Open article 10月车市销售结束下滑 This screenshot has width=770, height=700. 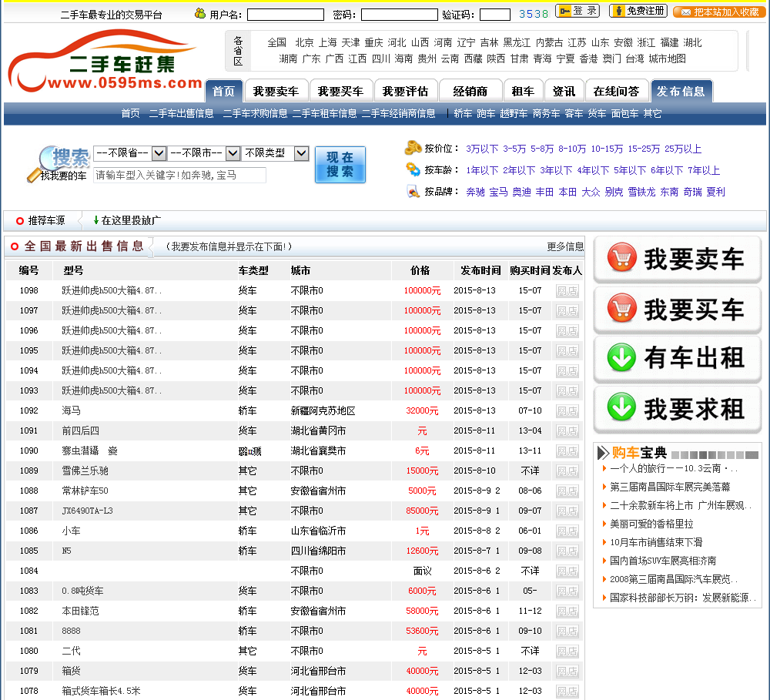pyautogui.click(x=655, y=542)
